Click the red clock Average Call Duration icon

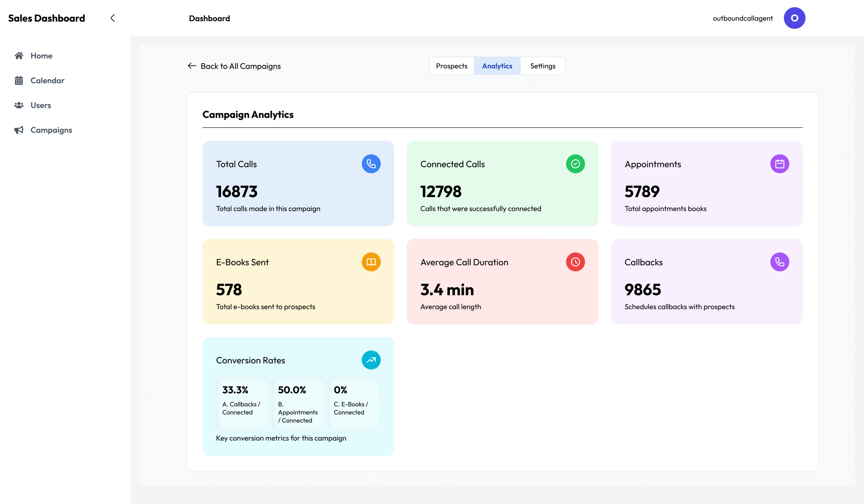pos(575,262)
